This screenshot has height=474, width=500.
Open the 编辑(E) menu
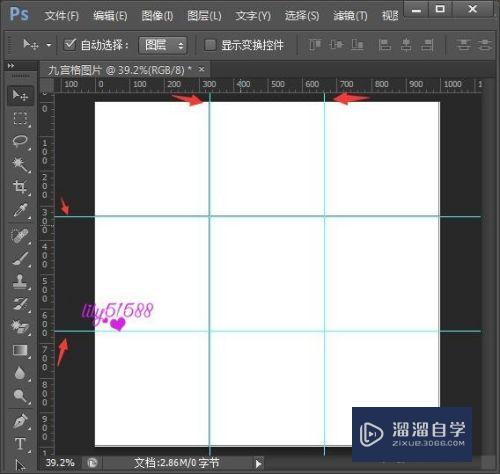coord(110,16)
